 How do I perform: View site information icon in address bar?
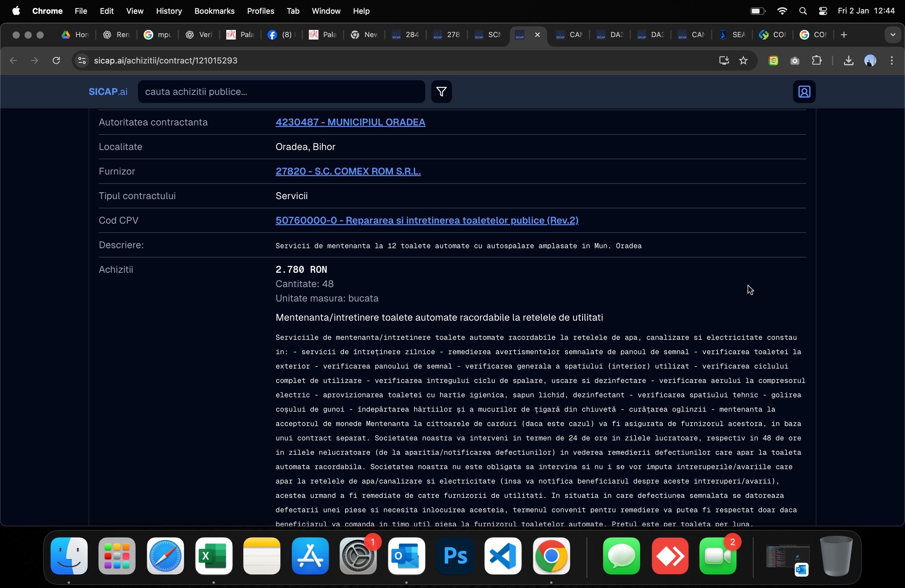(x=82, y=60)
